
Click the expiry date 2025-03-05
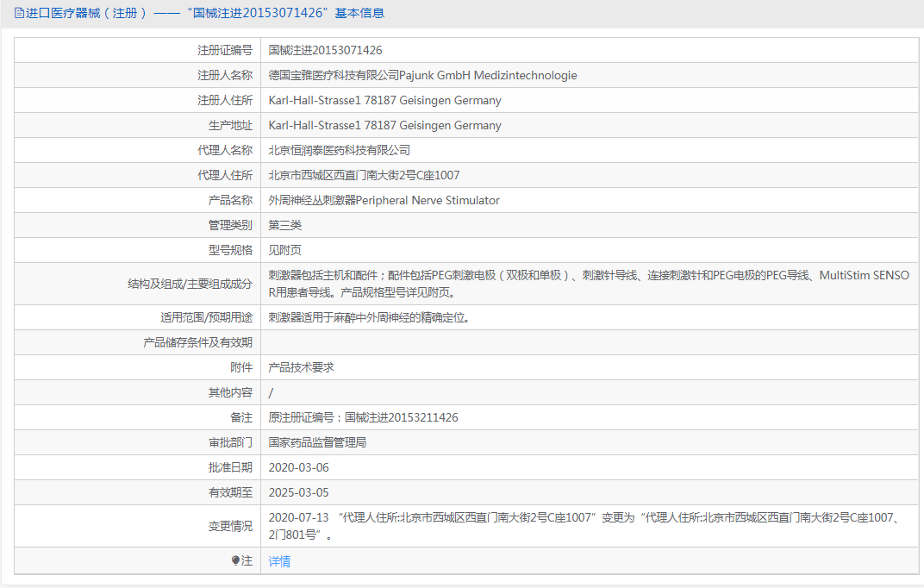298,492
